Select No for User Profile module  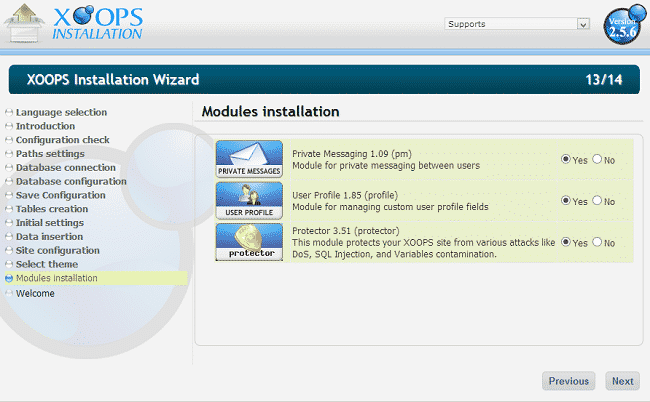597,201
